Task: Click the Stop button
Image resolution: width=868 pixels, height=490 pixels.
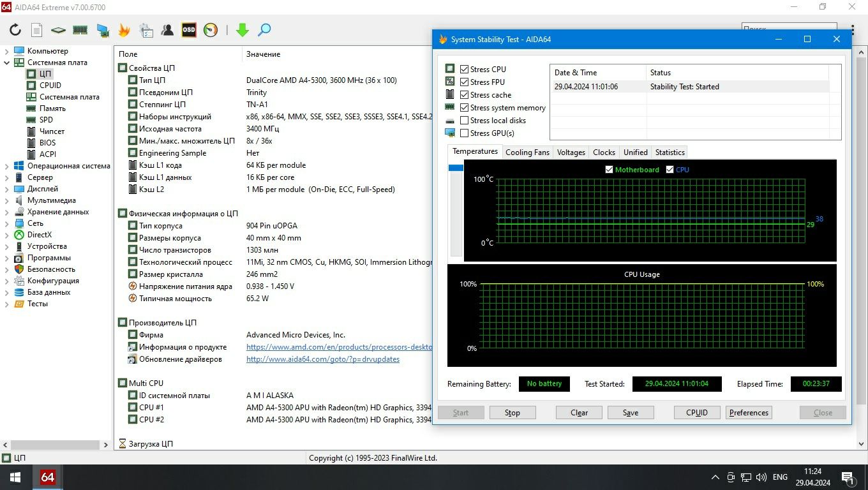Action: [x=513, y=413]
